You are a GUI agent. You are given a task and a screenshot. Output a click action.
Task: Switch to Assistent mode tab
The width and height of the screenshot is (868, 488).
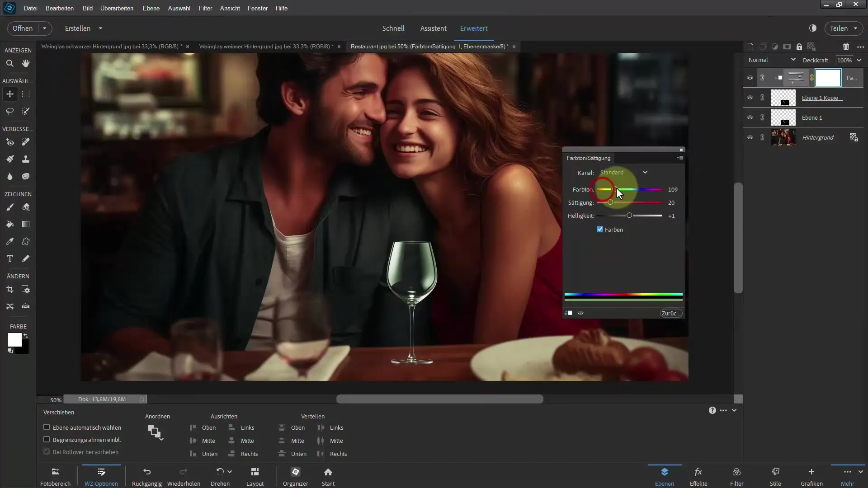pos(433,28)
